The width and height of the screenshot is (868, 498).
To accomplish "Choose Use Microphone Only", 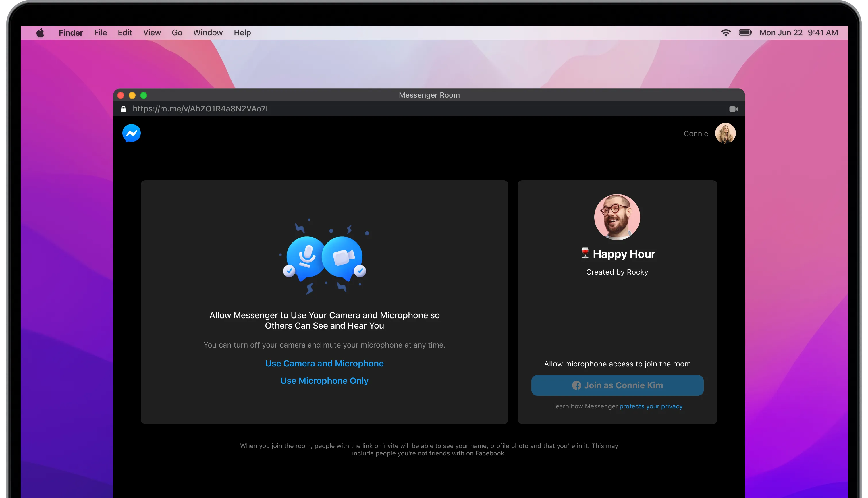I will pos(324,381).
